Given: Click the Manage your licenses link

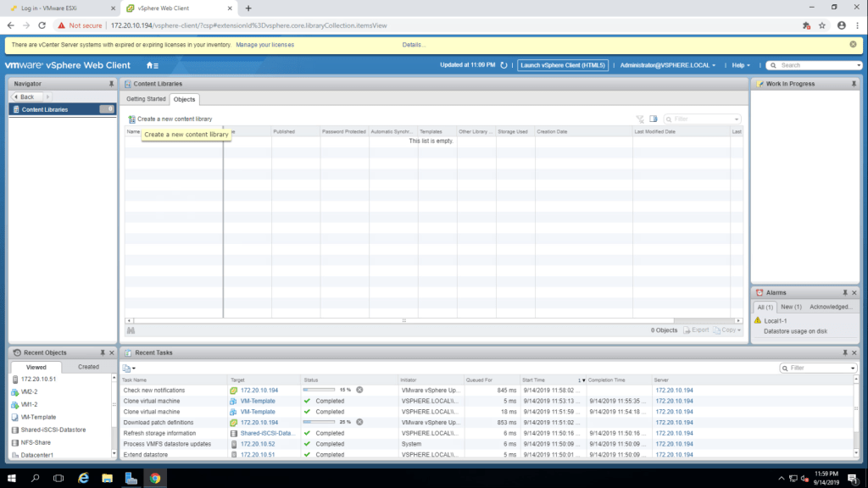Looking at the screenshot, I should [264, 44].
